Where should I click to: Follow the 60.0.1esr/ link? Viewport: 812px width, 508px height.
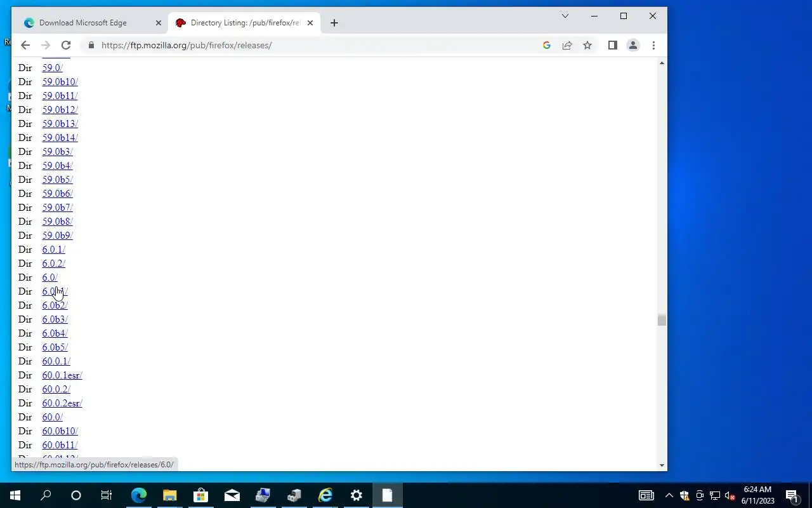pos(62,375)
